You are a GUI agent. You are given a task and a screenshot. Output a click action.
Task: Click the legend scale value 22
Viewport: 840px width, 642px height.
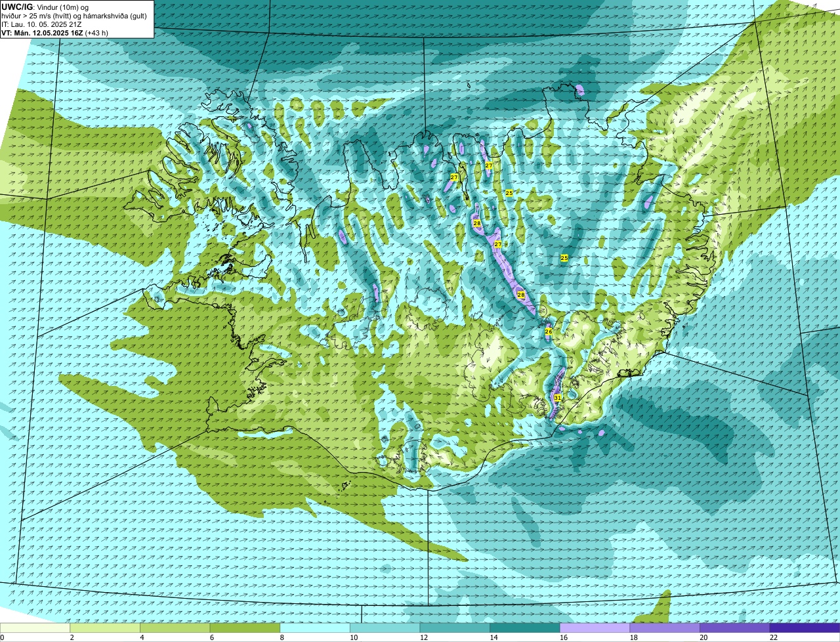point(774,637)
